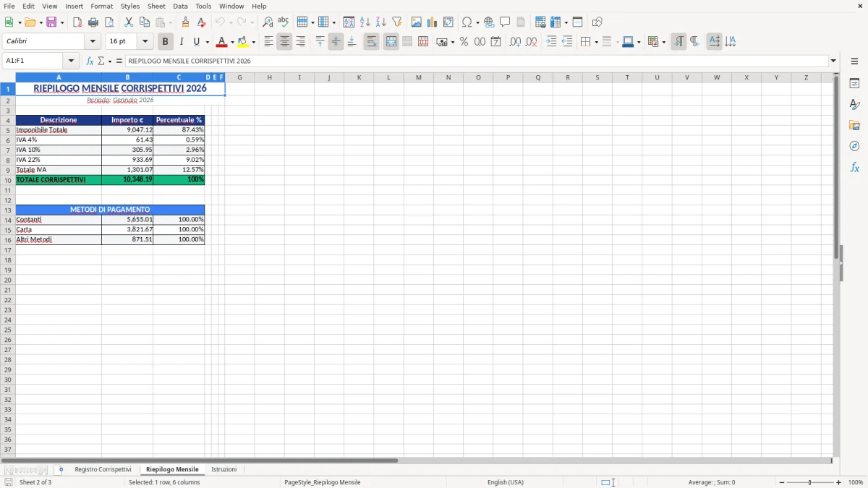Open the font name dropdown
This screenshot has height=488, width=868.
click(x=93, y=41)
